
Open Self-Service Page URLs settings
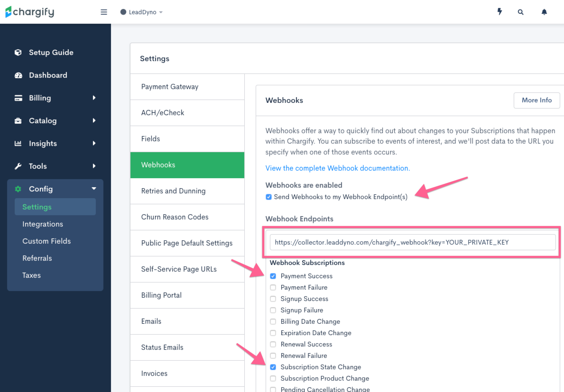coord(187,269)
